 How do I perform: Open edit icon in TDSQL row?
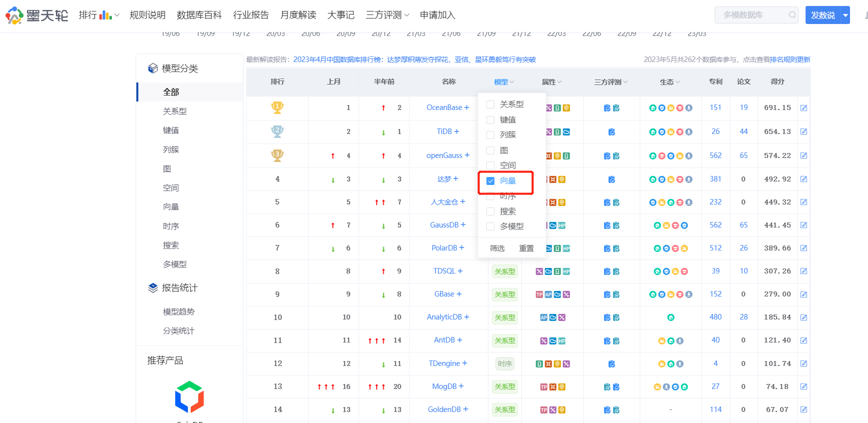tap(804, 271)
